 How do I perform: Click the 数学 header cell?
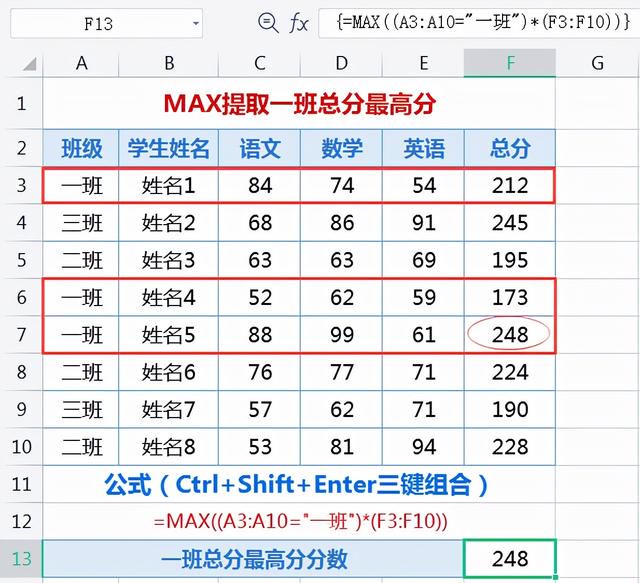coord(342,148)
